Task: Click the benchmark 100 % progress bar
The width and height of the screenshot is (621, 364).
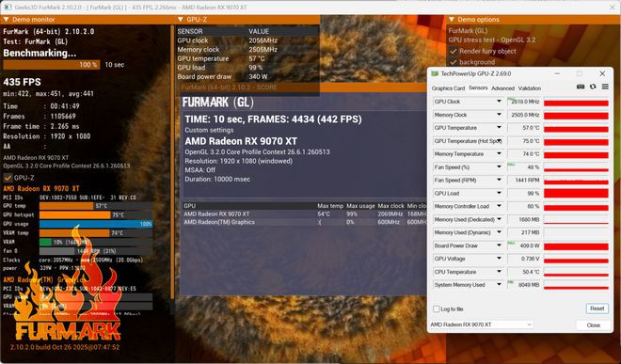Action: pos(51,65)
